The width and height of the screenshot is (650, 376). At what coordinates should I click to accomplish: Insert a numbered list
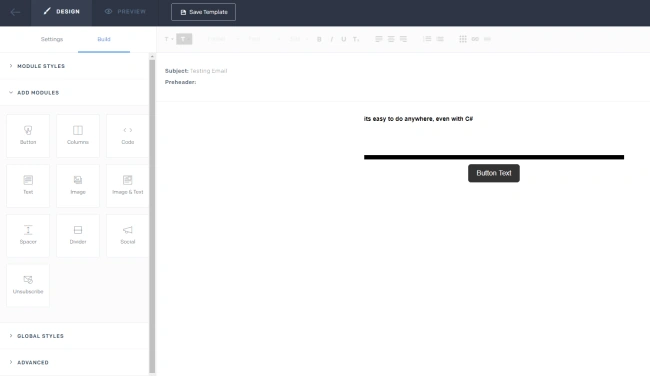coord(427,39)
